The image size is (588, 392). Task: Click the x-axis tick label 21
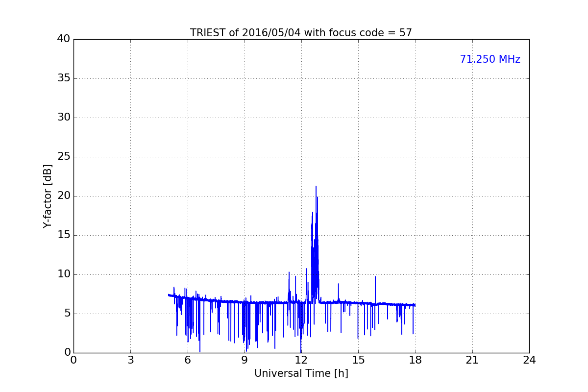point(472,360)
